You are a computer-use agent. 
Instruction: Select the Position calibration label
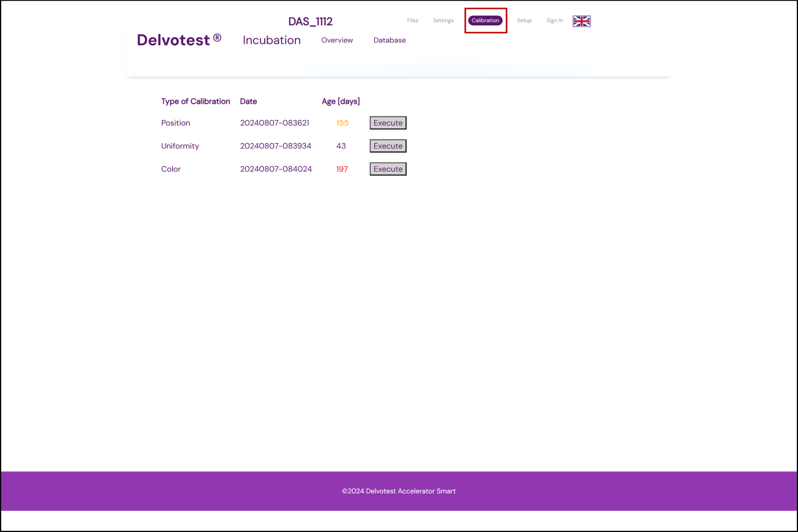point(176,123)
